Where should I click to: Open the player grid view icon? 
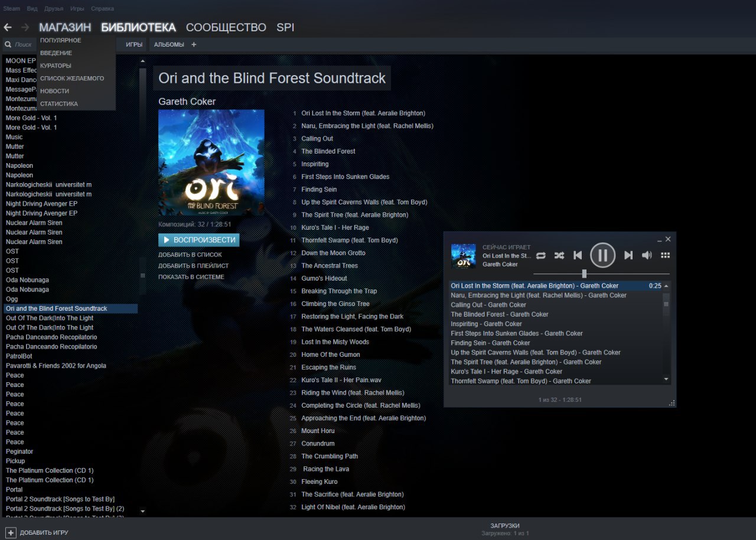(x=665, y=255)
